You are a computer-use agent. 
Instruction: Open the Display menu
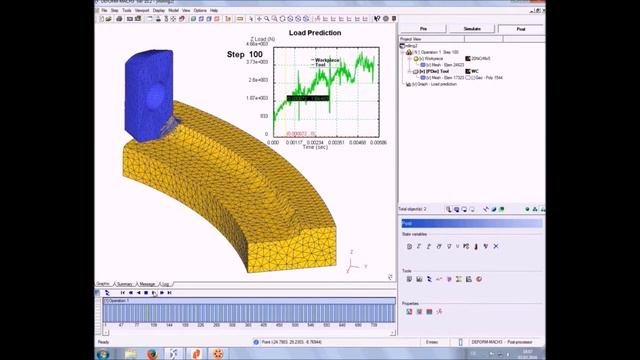pyautogui.click(x=159, y=10)
